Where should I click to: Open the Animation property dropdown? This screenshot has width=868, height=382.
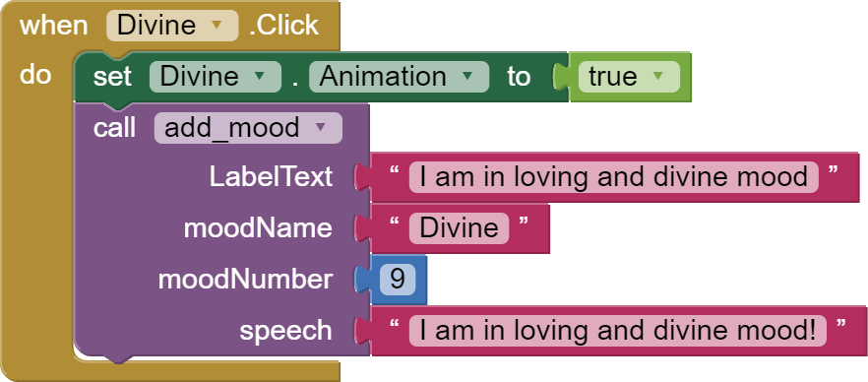tap(399, 77)
